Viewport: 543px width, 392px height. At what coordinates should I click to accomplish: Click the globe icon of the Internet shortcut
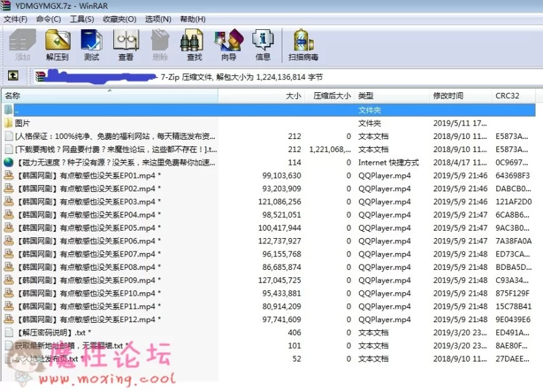[8, 162]
